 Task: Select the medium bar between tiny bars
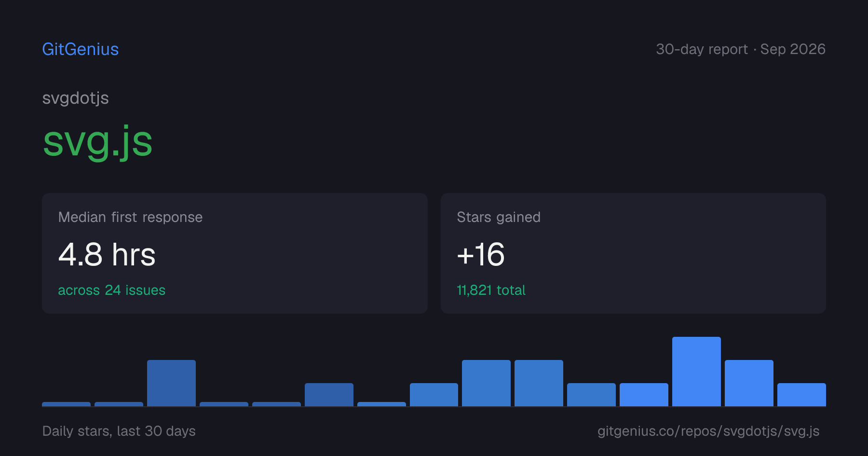[329, 395]
